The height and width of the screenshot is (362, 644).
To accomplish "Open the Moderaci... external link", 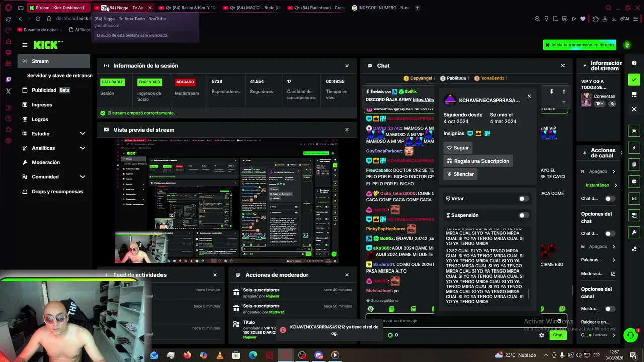I will 613,274.
